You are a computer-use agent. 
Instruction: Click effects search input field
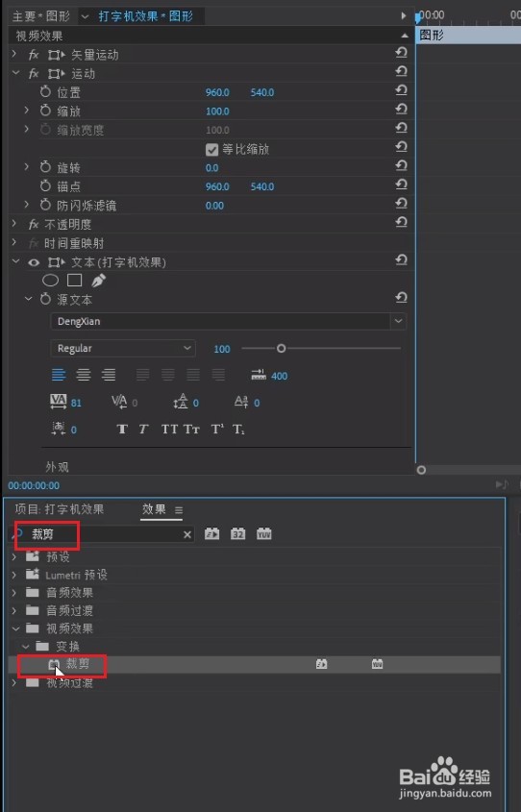pyautogui.click(x=104, y=534)
